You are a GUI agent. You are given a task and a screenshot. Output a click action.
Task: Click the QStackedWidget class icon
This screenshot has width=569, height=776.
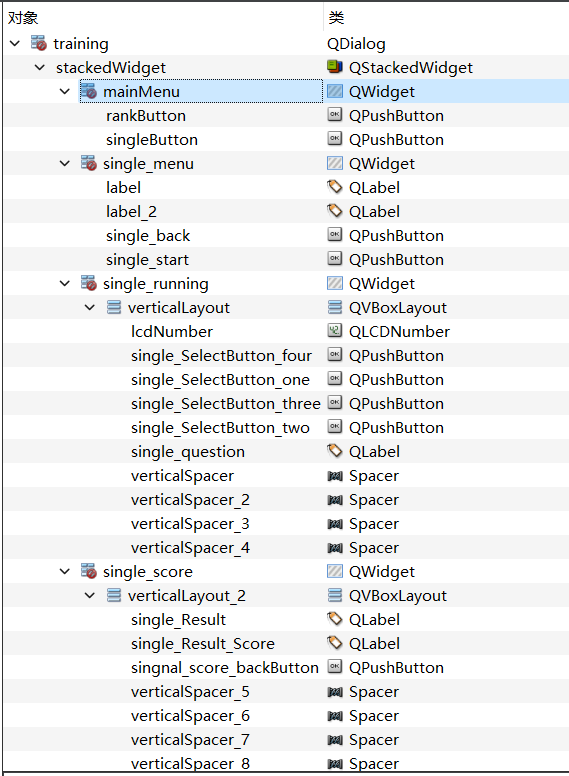click(x=335, y=67)
